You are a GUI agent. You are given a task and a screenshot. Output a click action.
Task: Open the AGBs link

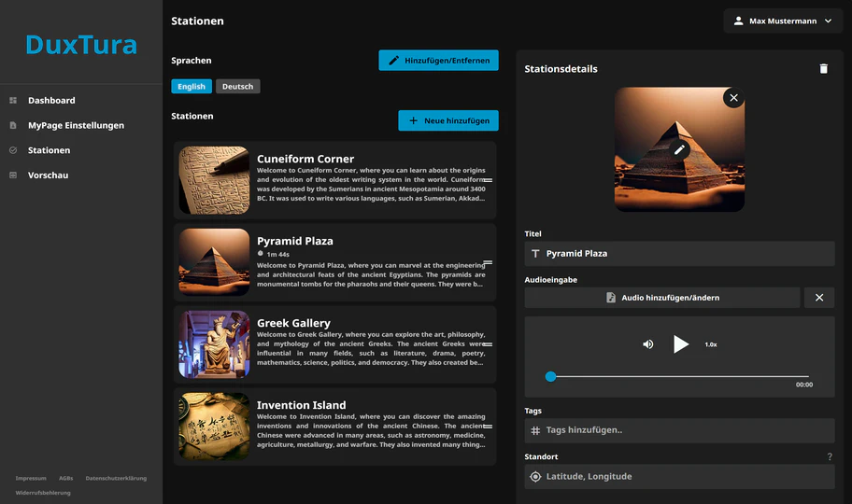(x=65, y=479)
